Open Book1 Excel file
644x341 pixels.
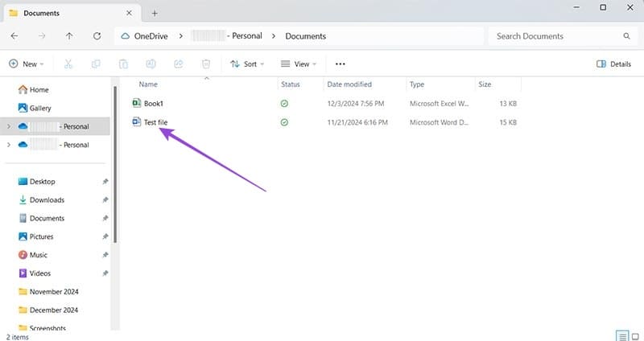coord(153,104)
